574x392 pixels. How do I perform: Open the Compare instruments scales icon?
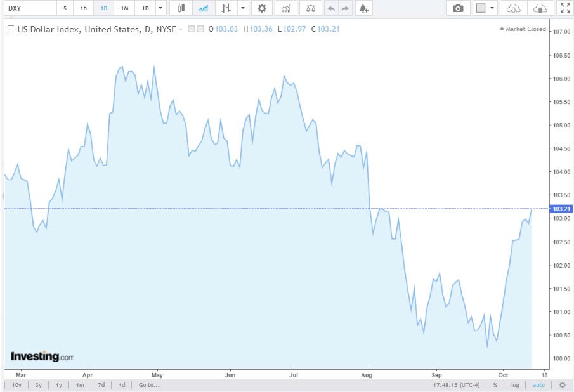coord(310,8)
